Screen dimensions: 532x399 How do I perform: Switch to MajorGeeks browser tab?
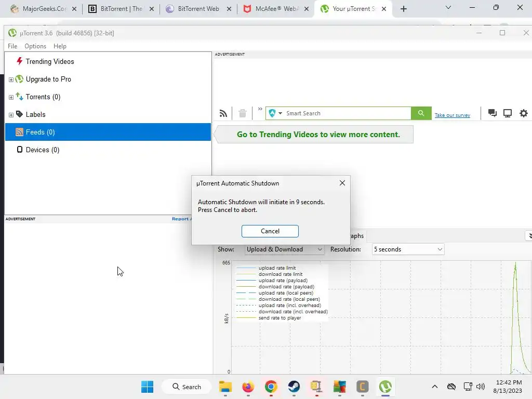pyautogui.click(x=44, y=9)
